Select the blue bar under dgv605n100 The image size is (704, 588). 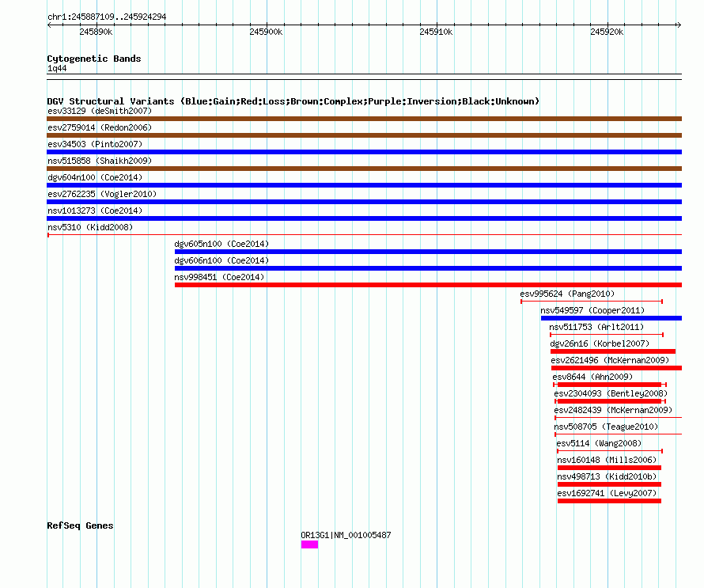click(x=428, y=252)
